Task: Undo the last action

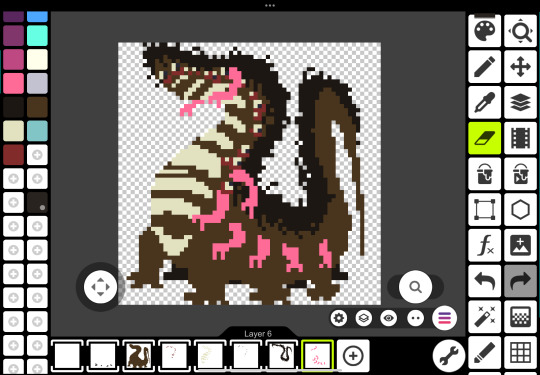Action: click(484, 281)
